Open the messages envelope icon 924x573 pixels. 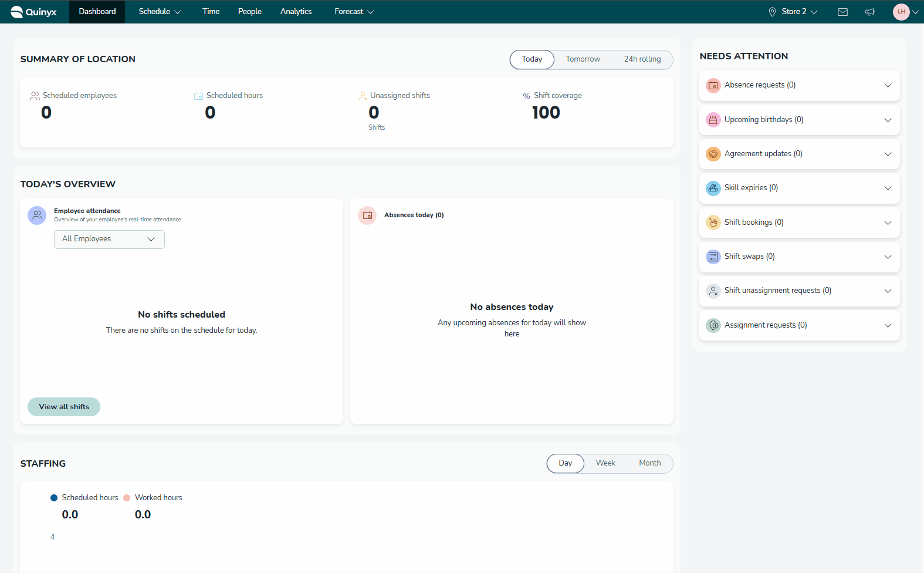[843, 12]
